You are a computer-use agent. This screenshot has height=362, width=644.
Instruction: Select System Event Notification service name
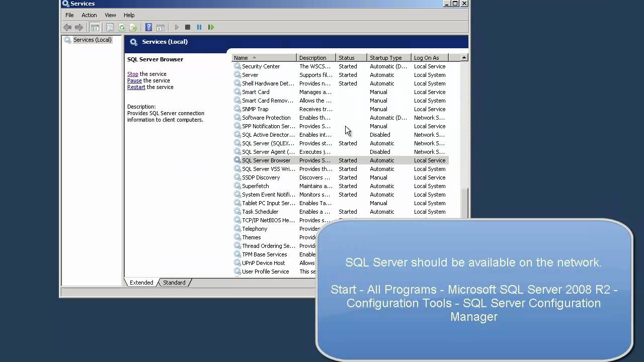tap(268, 195)
